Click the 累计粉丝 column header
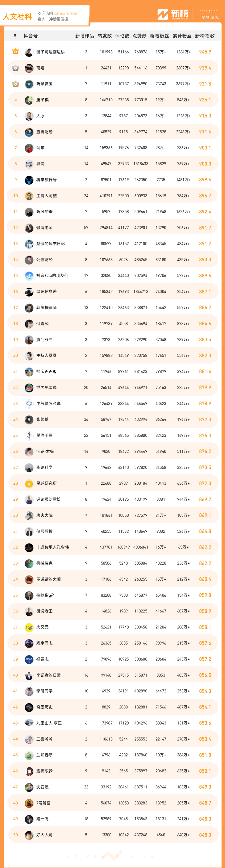The image size is (225, 868). click(x=182, y=36)
